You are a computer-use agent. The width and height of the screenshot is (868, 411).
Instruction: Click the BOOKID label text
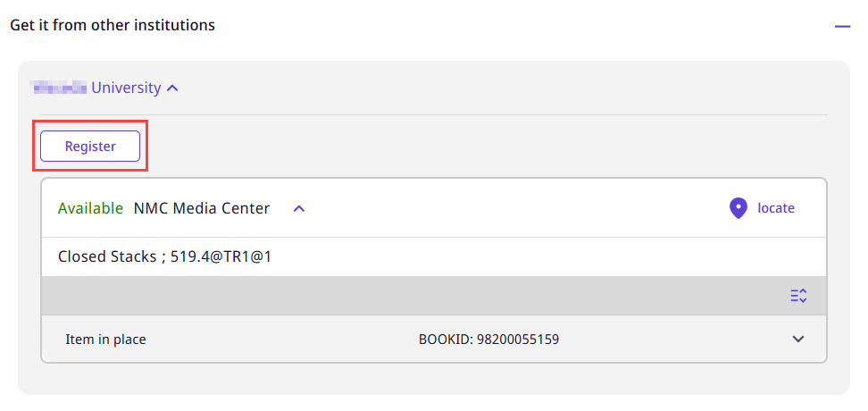click(446, 340)
